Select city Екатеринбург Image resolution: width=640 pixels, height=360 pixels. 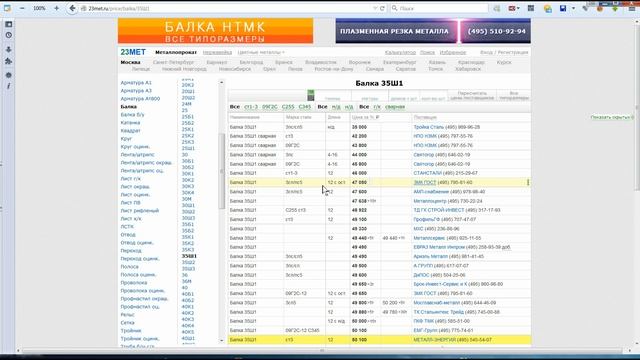(400, 62)
